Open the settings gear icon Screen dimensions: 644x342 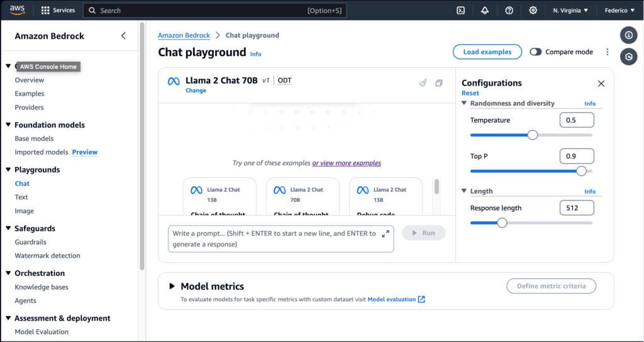pos(533,10)
